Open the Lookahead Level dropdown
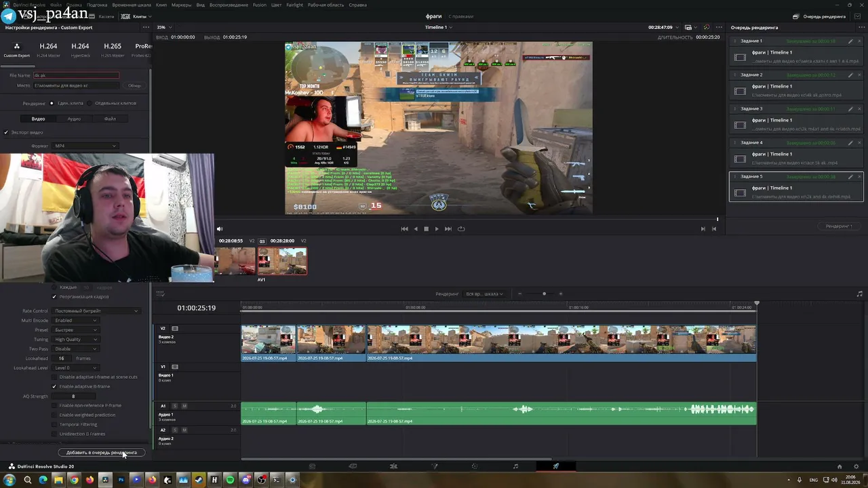The width and height of the screenshot is (868, 488). pos(76,368)
